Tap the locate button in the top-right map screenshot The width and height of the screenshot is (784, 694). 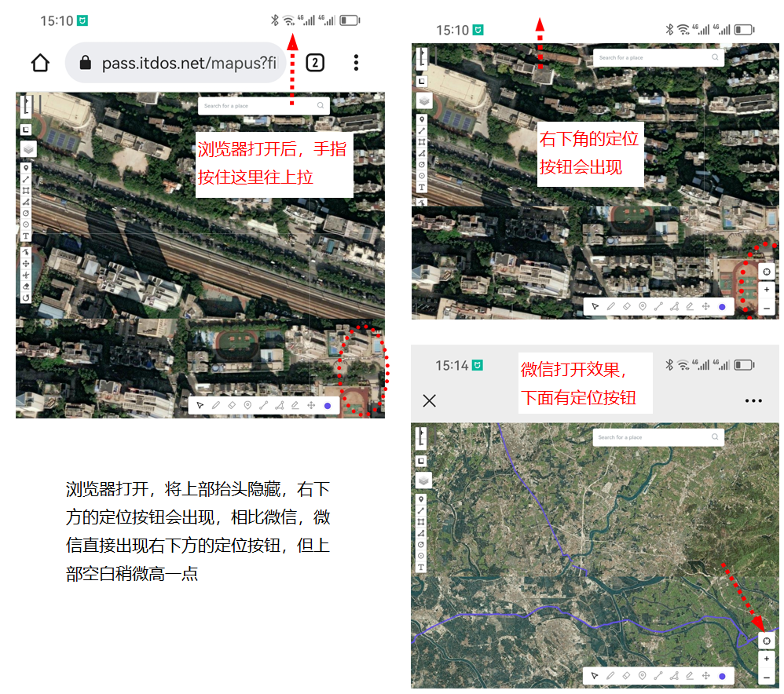pos(767,271)
